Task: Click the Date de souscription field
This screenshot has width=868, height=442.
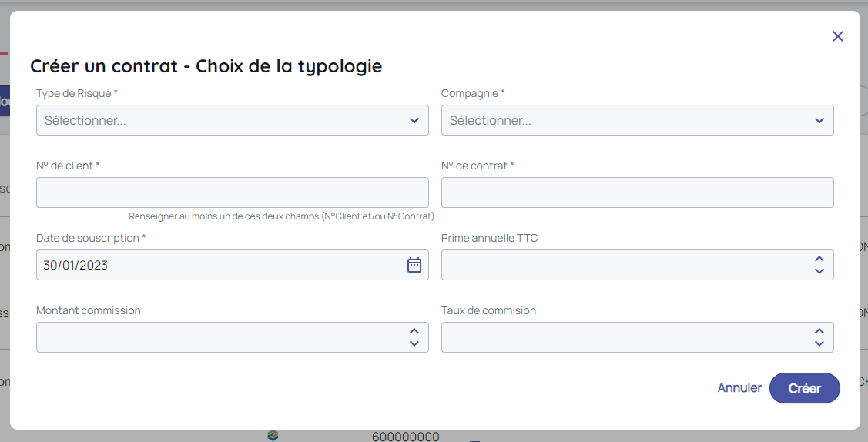Action: pyautogui.click(x=216, y=265)
